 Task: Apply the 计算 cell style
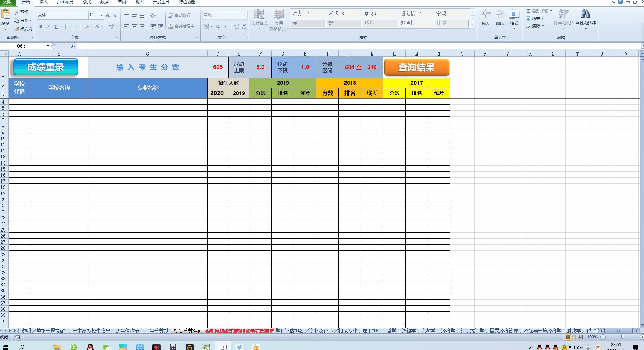click(x=452, y=23)
